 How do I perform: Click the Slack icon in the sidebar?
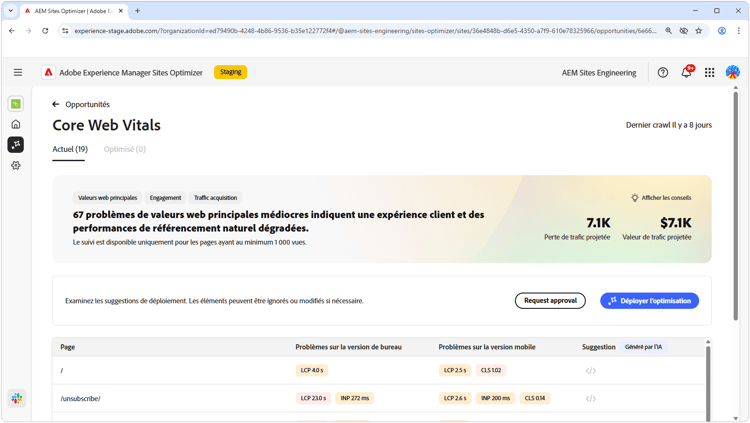click(17, 398)
